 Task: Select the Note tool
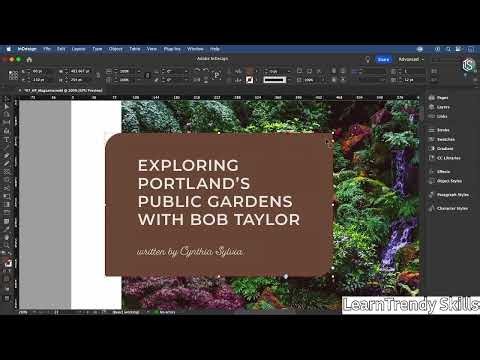tap(7, 221)
